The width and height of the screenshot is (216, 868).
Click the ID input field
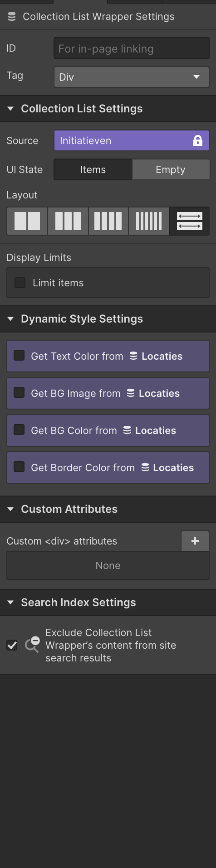pos(132,48)
